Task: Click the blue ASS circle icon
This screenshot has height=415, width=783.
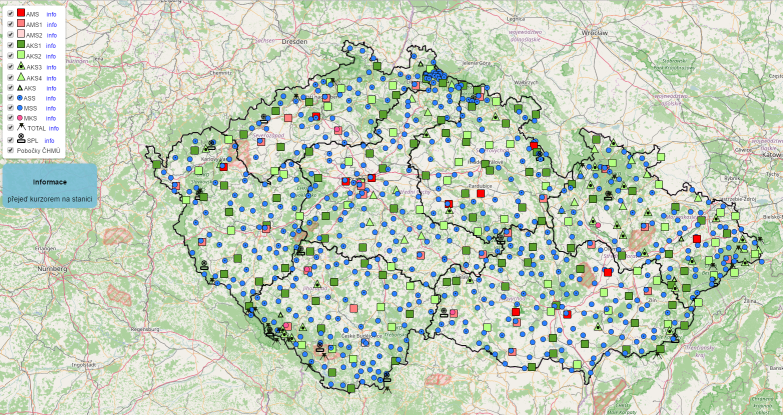Action: (x=21, y=98)
